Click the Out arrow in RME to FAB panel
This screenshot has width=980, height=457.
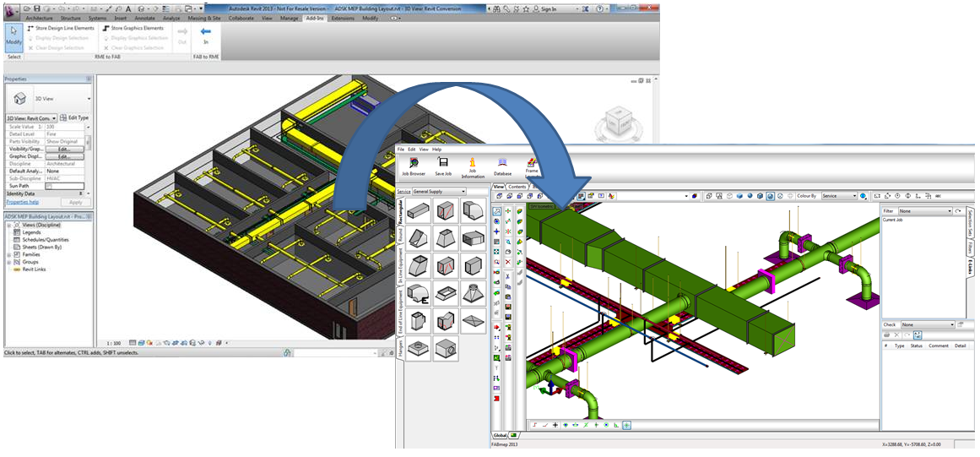pyautogui.click(x=181, y=35)
